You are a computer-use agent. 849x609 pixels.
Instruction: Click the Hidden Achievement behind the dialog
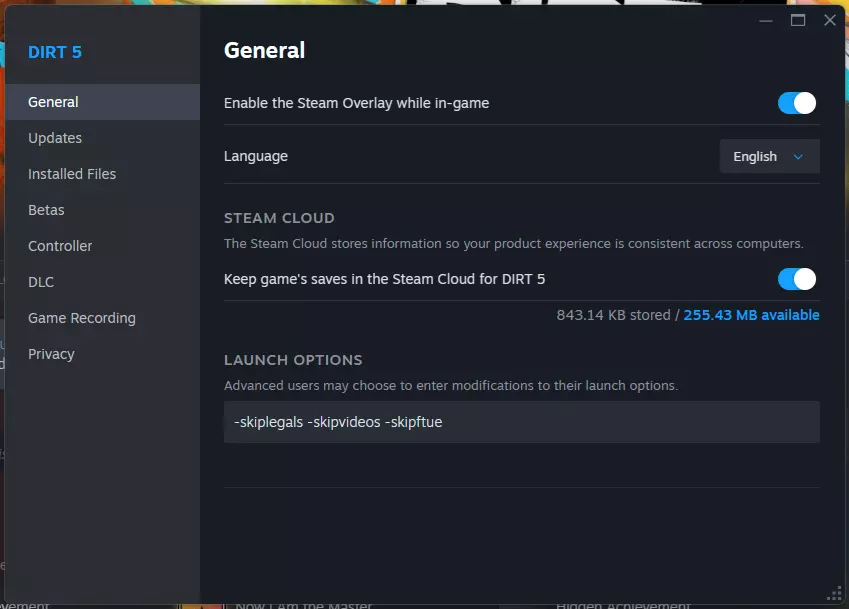[x=622, y=605]
